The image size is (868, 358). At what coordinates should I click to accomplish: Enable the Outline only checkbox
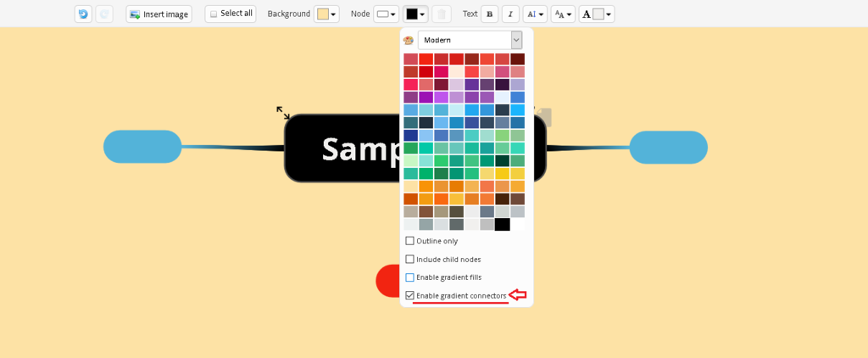pos(409,241)
